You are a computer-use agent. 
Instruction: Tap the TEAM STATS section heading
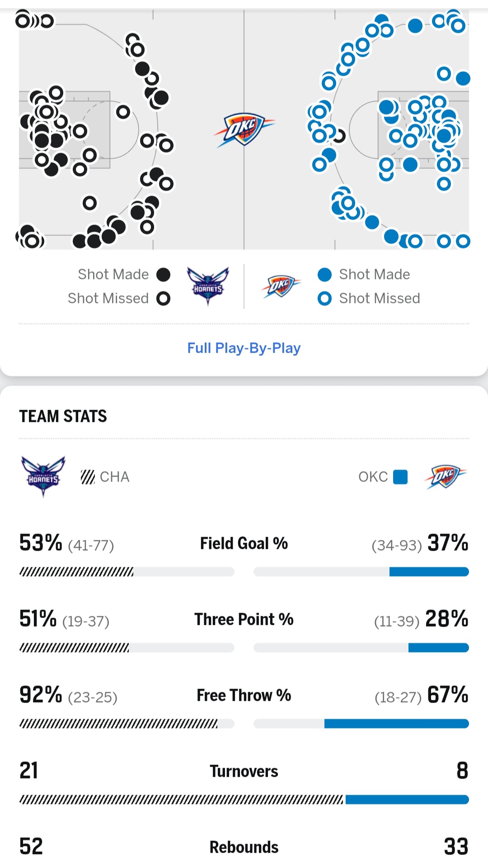[x=63, y=416]
